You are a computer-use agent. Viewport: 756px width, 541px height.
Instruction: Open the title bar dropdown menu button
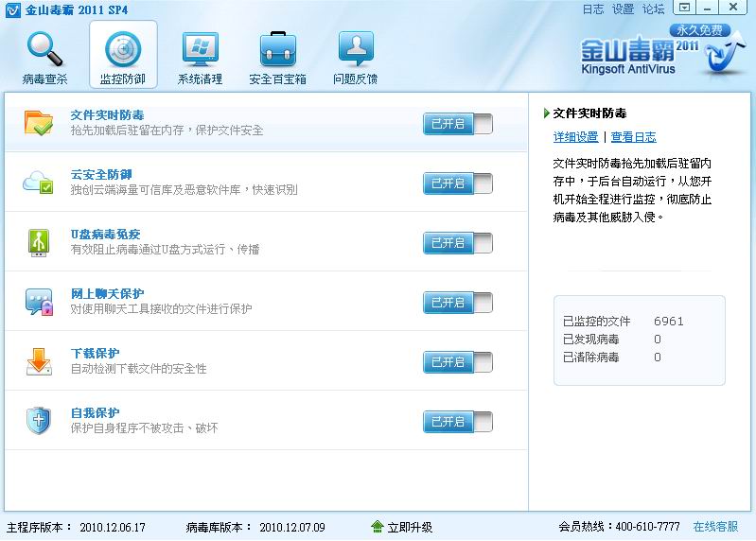coord(684,8)
